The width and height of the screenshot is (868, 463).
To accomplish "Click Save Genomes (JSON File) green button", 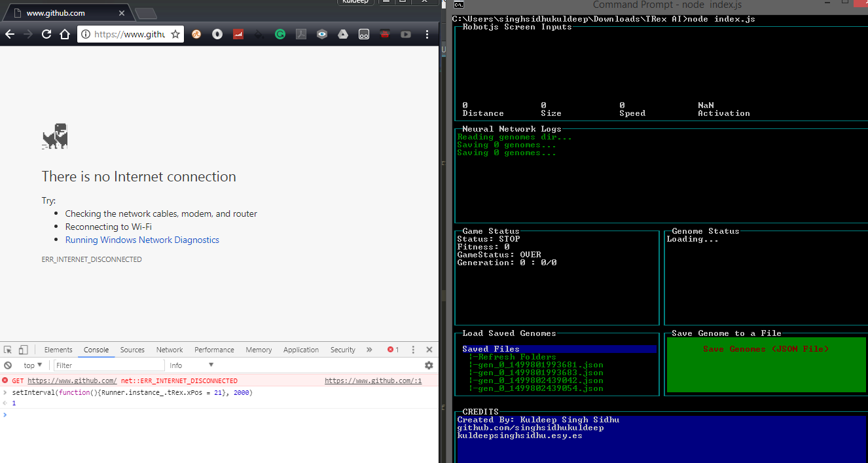I will 766,365.
